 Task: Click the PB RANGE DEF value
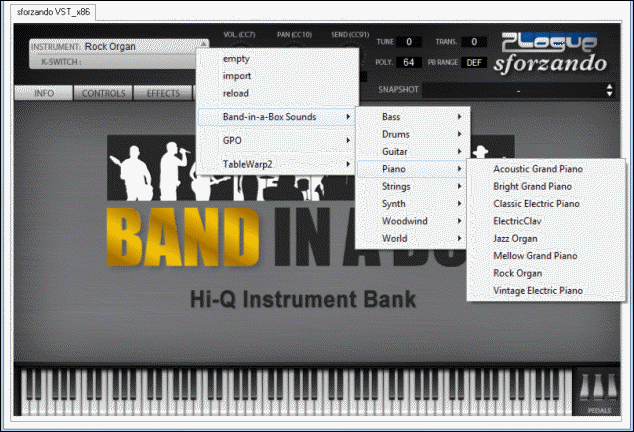[474, 63]
